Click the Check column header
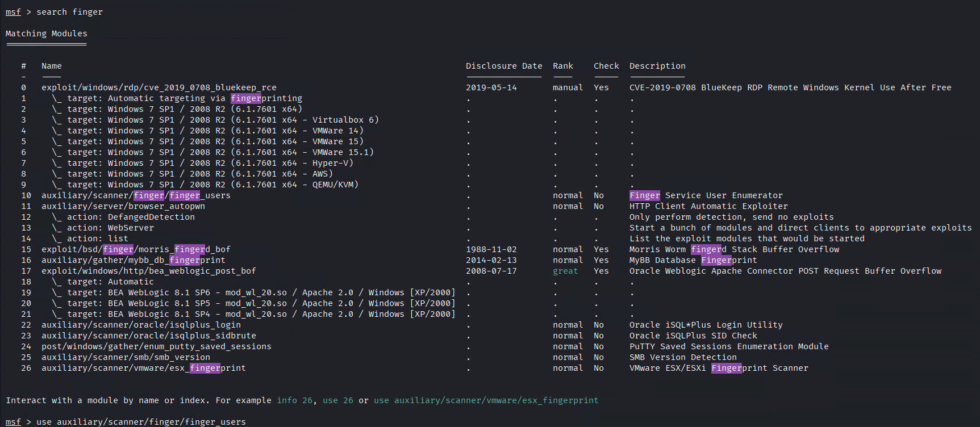The image size is (980, 427). pos(606,66)
